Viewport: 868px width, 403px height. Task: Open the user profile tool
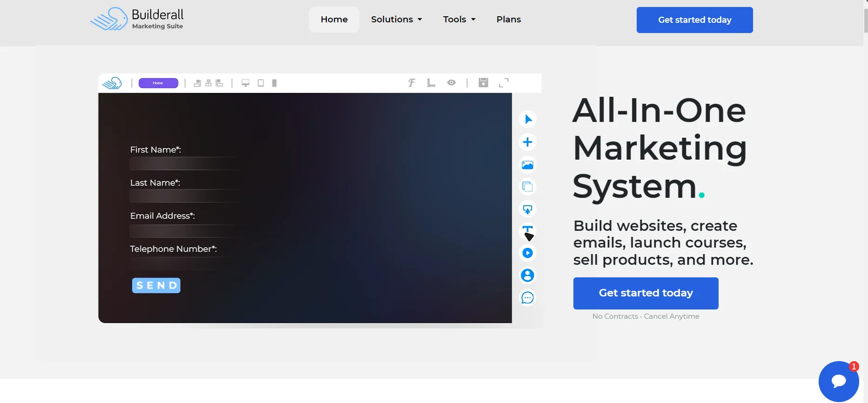click(528, 275)
